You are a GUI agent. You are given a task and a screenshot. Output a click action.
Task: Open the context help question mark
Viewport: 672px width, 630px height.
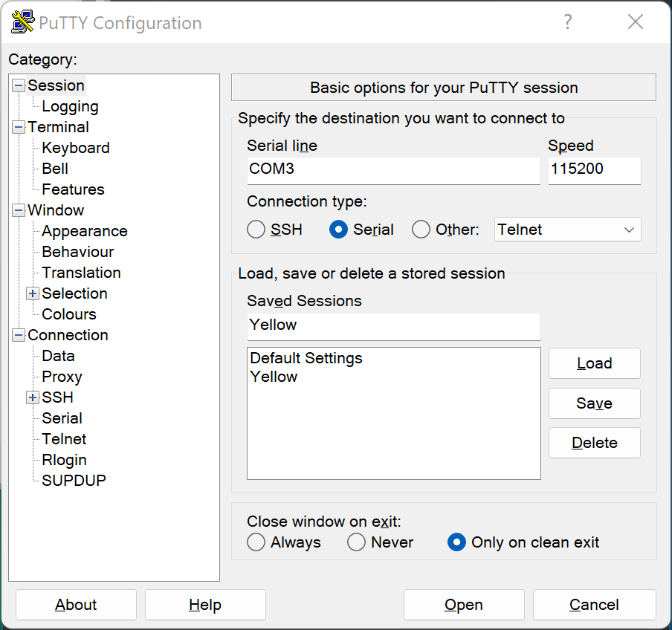point(567,22)
